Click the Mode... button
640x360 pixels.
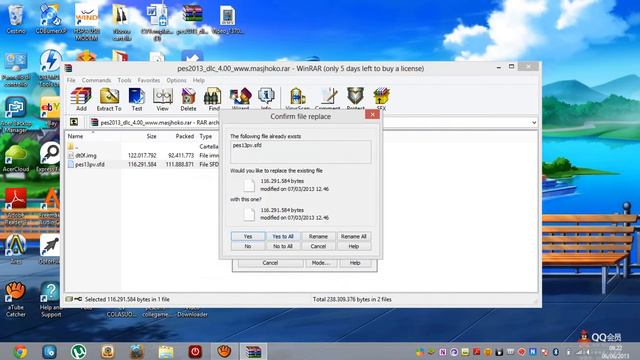pyautogui.click(x=321, y=263)
